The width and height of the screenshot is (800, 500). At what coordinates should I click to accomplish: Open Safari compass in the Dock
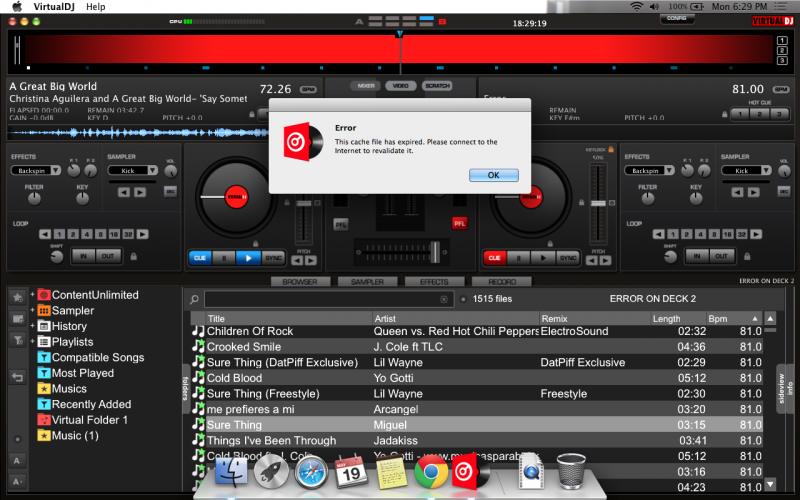(x=311, y=473)
